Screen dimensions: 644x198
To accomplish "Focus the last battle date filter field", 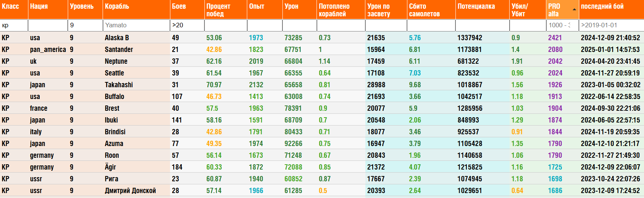I will click(611, 25).
